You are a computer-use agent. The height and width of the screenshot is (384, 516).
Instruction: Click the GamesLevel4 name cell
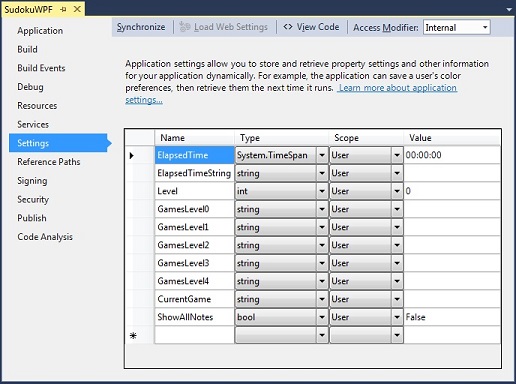(195, 281)
